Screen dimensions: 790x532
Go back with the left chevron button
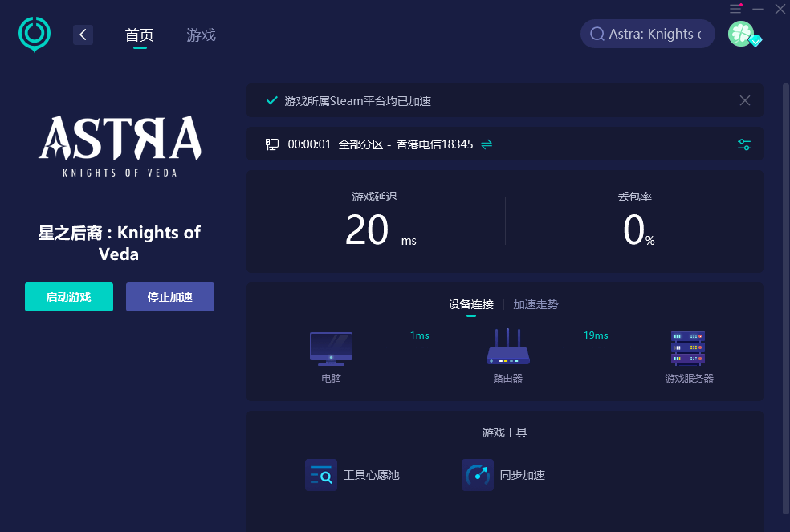point(83,35)
